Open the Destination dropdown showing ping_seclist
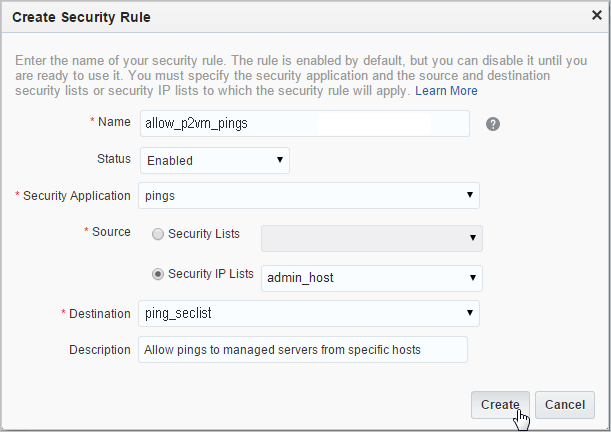Image resolution: width=611 pixels, height=432 pixels. (309, 313)
